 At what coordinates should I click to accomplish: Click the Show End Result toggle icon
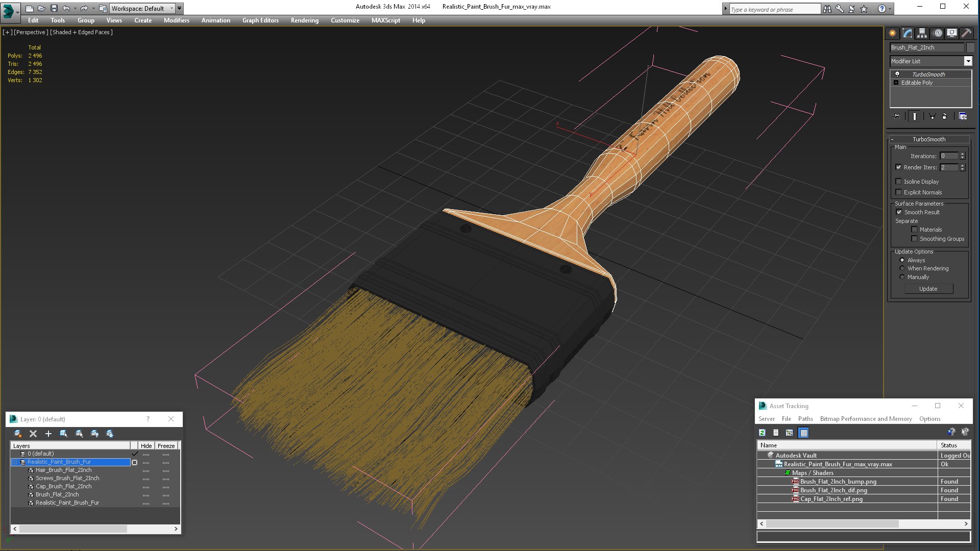tap(914, 116)
